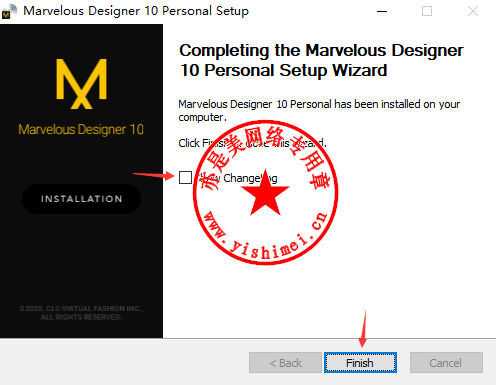The width and height of the screenshot is (496, 385).
Task: Click the INSTALLATION badge in sidebar
Action: [81, 199]
